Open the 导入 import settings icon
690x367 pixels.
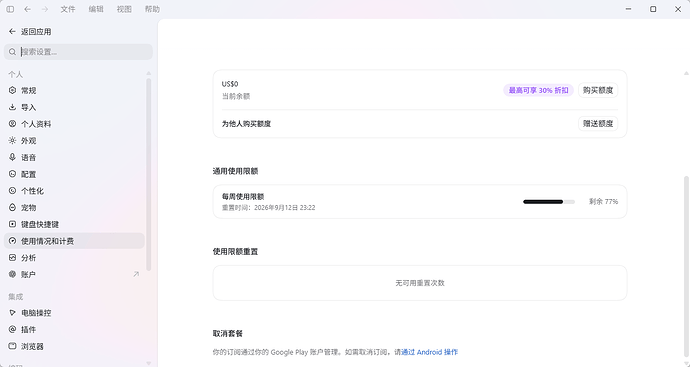(12, 107)
